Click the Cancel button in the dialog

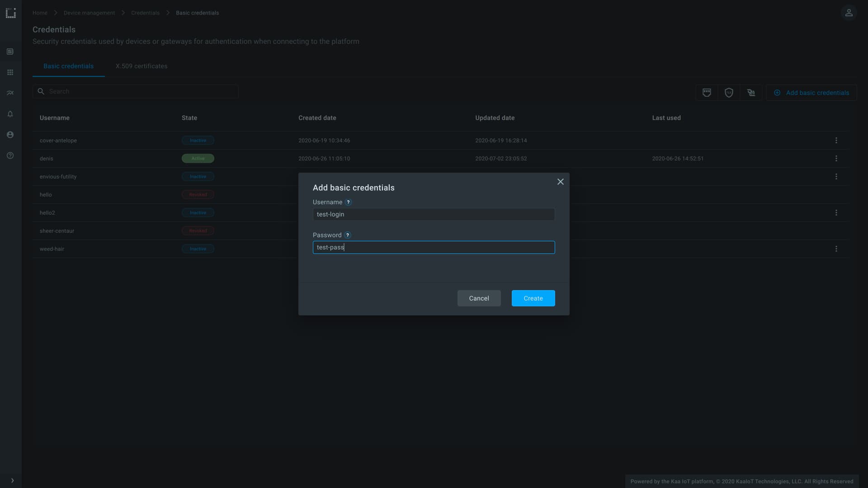(x=479, y=298)
